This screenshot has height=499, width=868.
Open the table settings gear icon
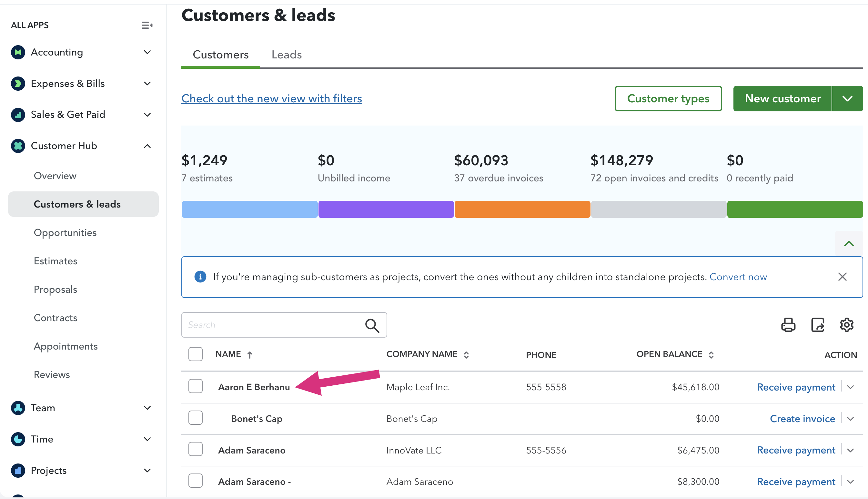click(x=846, y=325)
